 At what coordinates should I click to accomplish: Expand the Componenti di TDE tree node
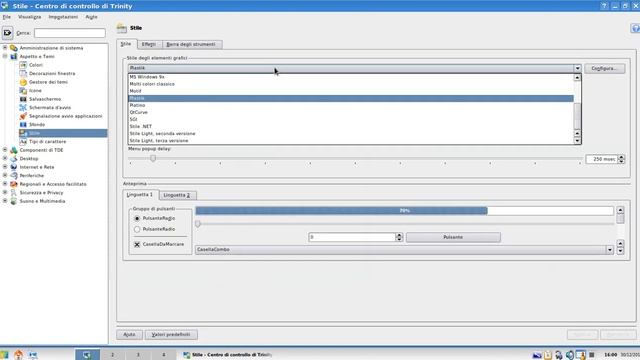tap(5, 150)
